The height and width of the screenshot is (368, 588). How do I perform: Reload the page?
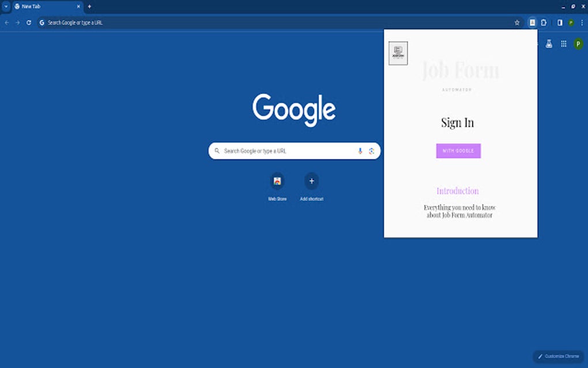coord(29,22)
